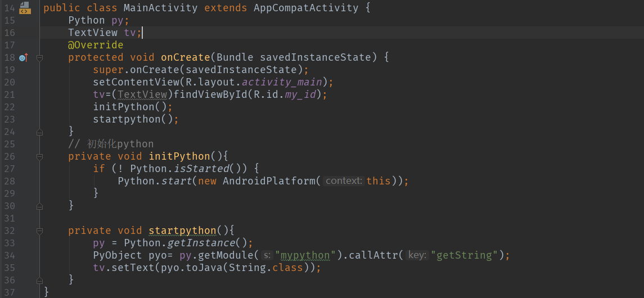The image size is (644, 298).
Task: Click the @Override annotation
Action: click(x=96, y=45)
